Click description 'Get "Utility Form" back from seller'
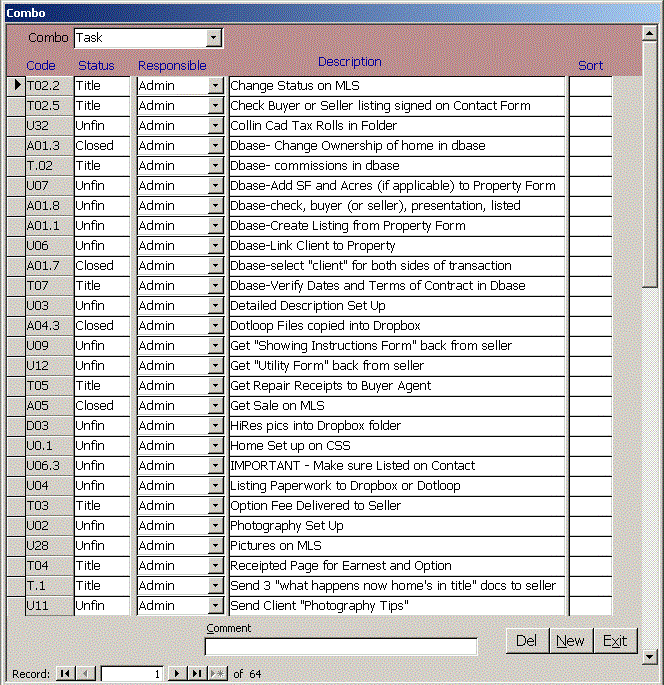This screenshot has height=685, width=664. click(x=397, y=366)
